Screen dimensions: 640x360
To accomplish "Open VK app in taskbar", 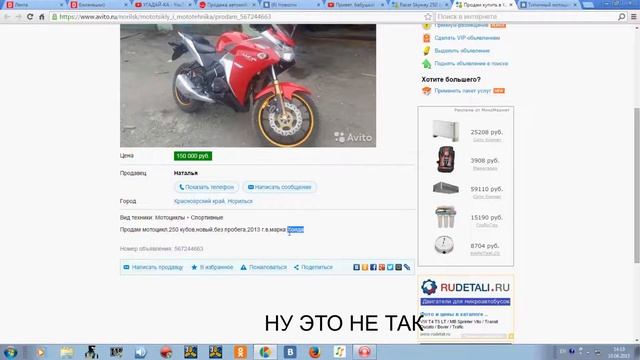I will click(x=290, y=352).
